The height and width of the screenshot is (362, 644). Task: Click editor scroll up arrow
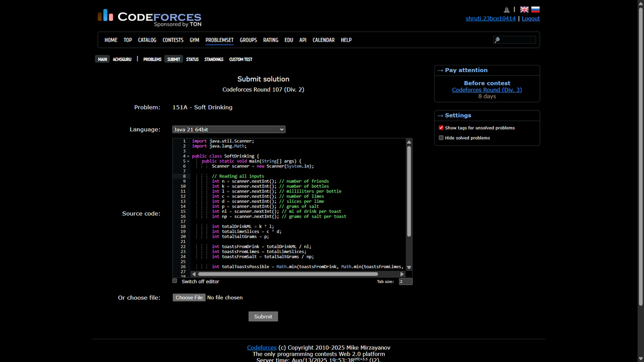tap(409, 142)
